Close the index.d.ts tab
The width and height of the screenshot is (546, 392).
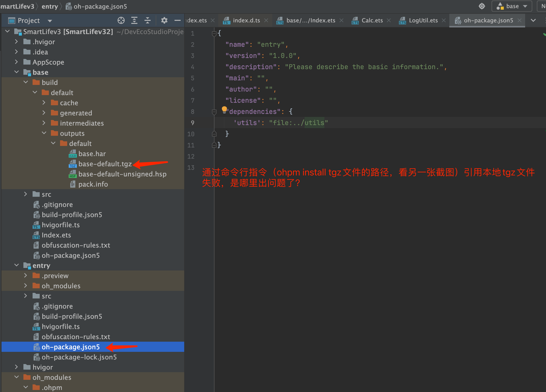266,20
